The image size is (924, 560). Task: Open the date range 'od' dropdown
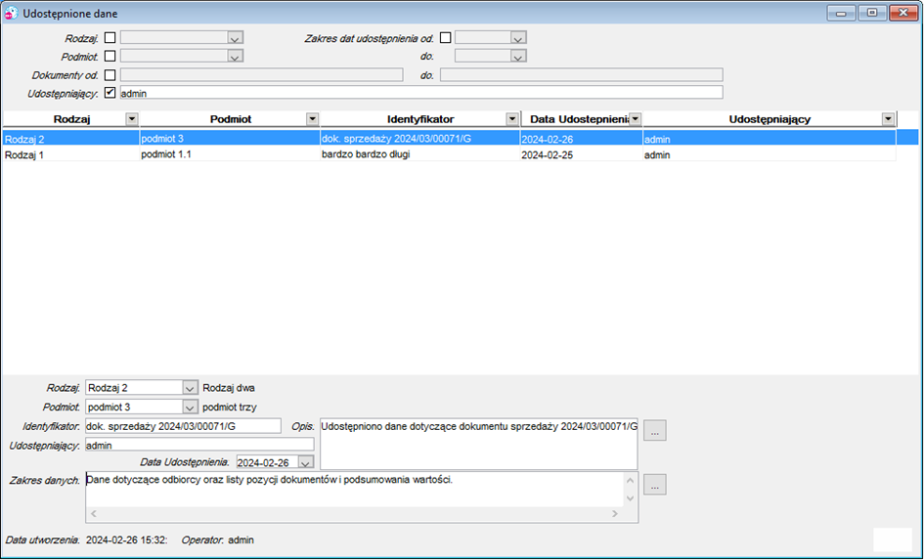point(518,38)
